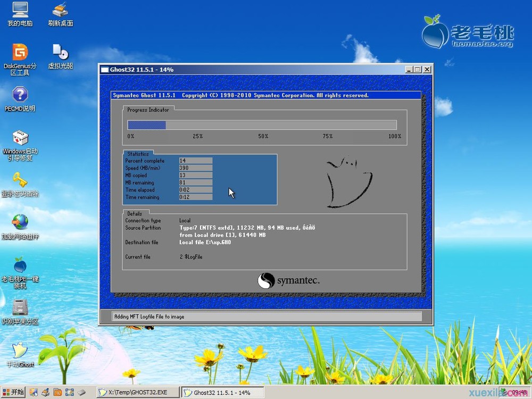The image size is (532, 399).
Task: Launch the virtual CD drive icon
Action: click(x=60, y=53)
